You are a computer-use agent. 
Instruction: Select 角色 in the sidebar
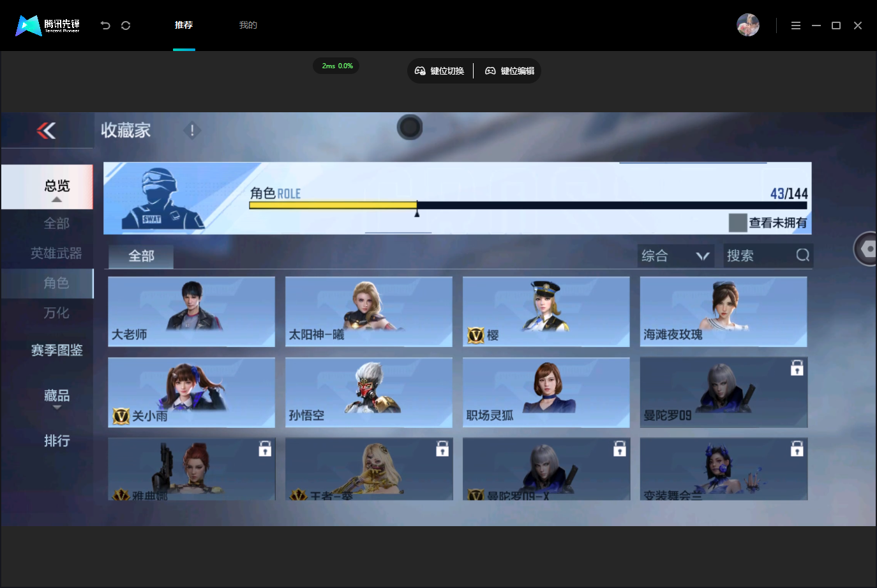47,283
